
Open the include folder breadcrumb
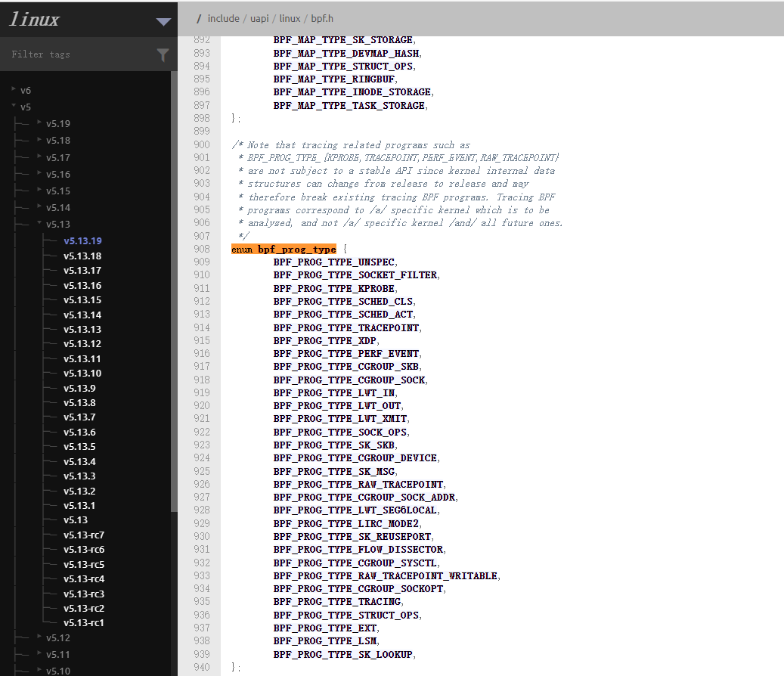224,18
